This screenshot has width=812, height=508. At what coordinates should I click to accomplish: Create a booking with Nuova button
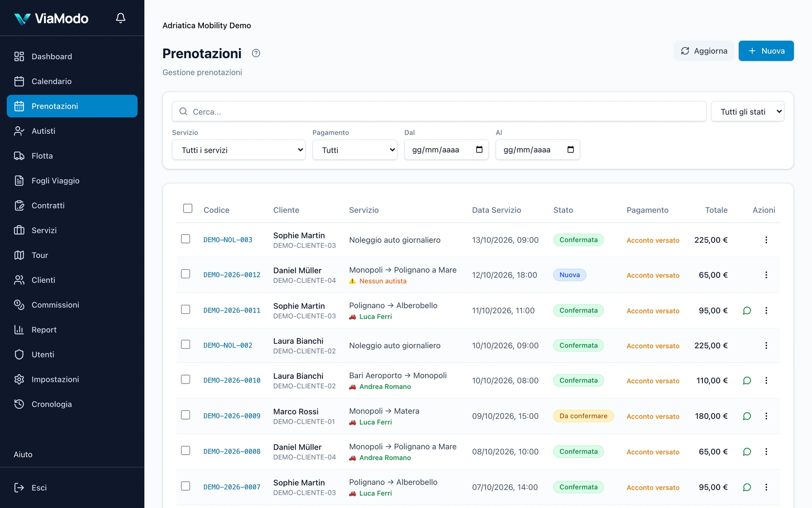(766, 51)
